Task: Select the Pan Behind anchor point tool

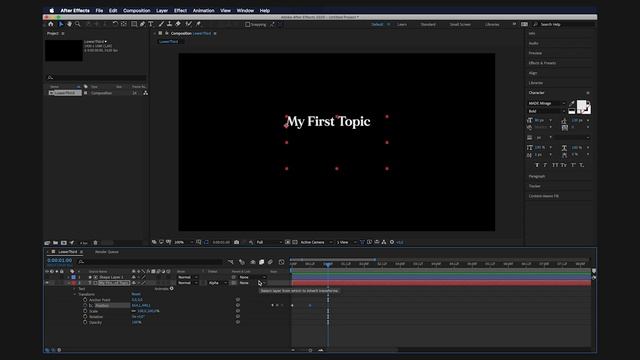Action: tap(124, 24)
